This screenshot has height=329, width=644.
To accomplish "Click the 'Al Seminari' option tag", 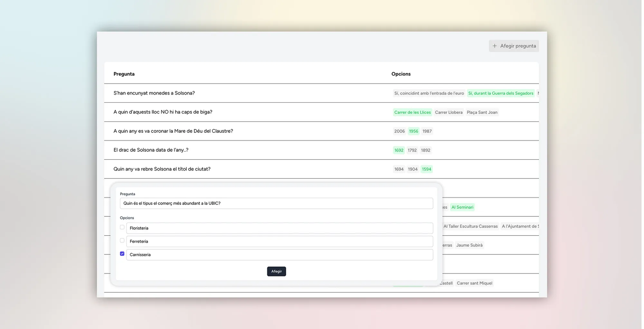I will pos(462,207).
